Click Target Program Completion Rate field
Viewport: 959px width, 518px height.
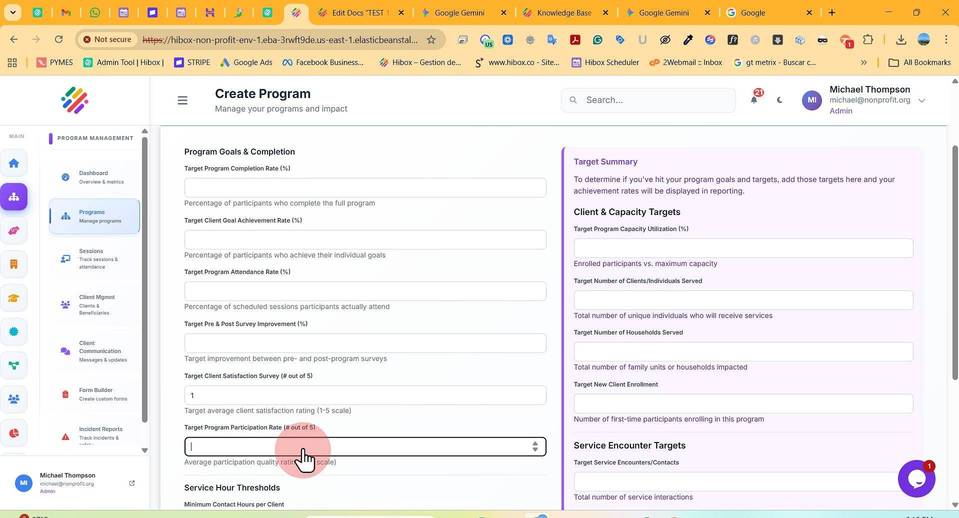[x=365, y=187]
